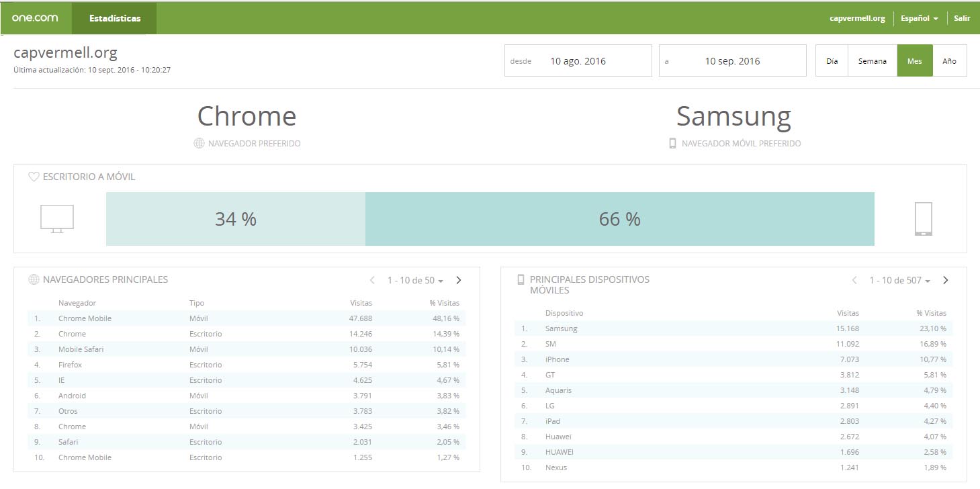
Task: Click the globe icon beside Navegadores principales
Action: [x=34, y=280]
